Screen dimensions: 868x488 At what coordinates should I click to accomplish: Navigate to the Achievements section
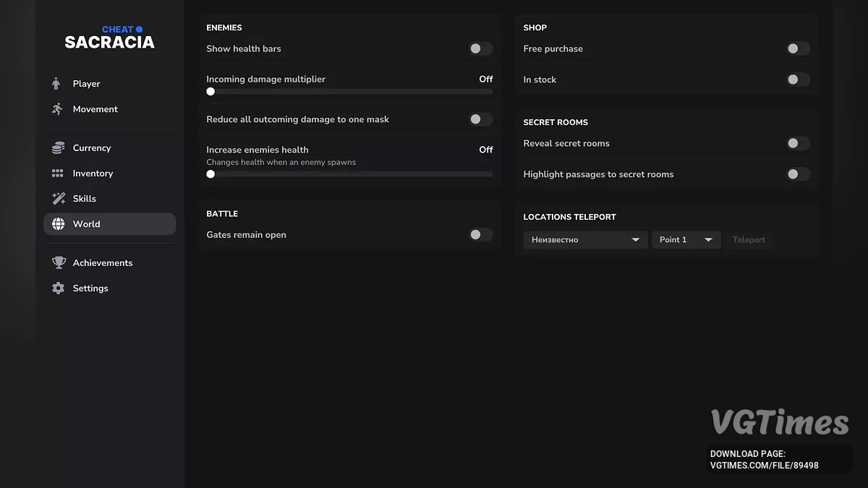click(x=102, y=262)
